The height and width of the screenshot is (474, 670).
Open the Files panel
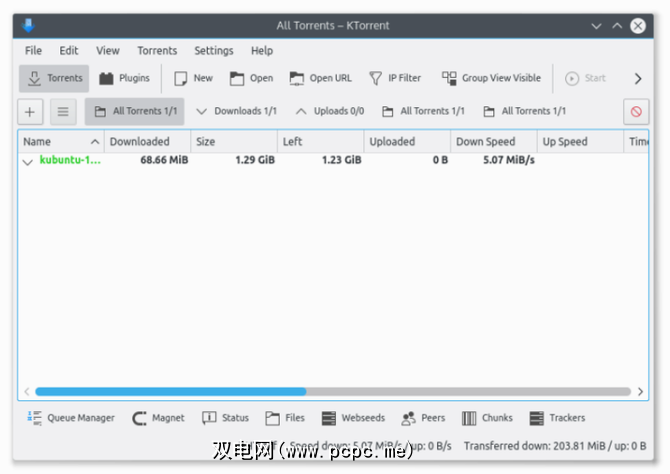[x=285, y=418]
